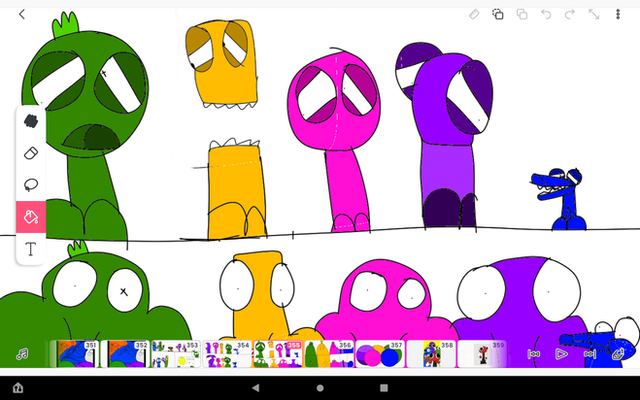Jump to the last frame

pyautogui.click(x=590, y=354)
